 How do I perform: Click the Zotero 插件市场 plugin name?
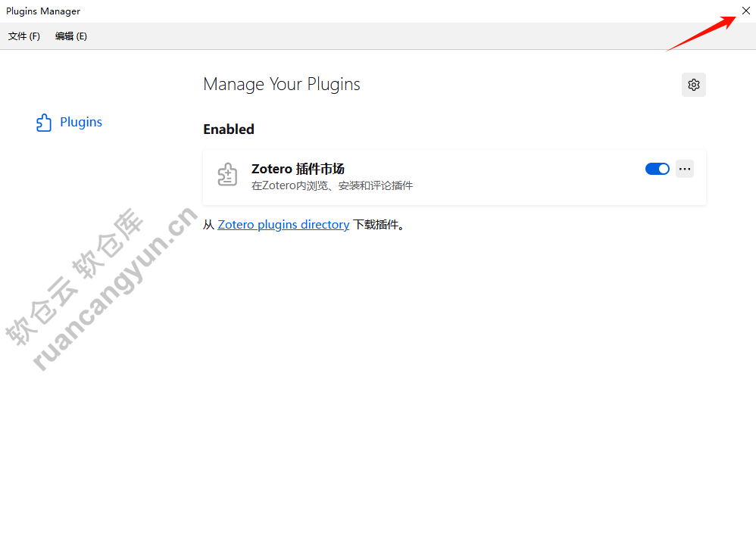click(298, 169)
